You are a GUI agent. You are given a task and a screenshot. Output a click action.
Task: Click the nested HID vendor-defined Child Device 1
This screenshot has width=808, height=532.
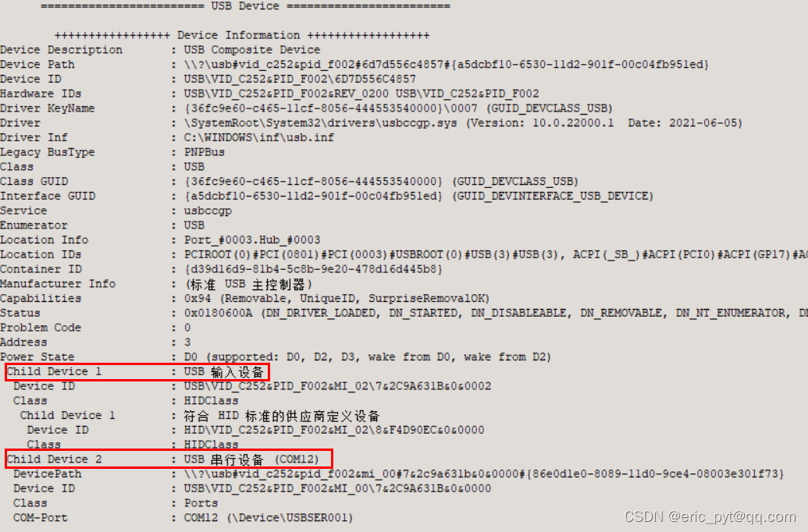click(x=200, y=416)
